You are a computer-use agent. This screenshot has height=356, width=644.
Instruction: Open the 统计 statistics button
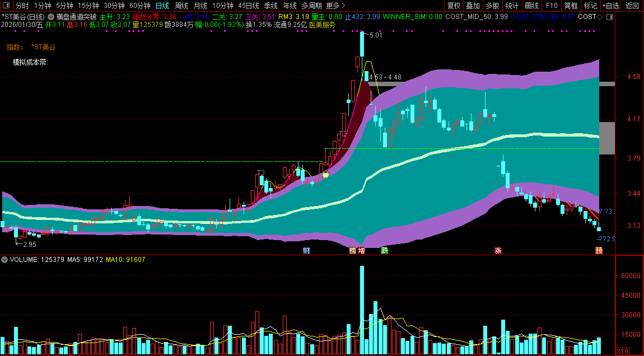point(512,6)
